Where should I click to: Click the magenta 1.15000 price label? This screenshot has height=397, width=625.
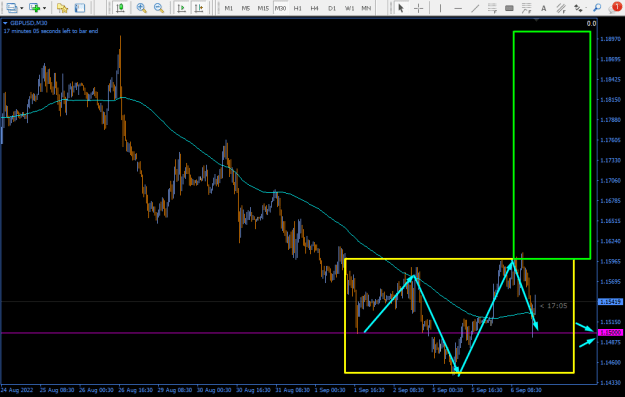tap(611, 332)
